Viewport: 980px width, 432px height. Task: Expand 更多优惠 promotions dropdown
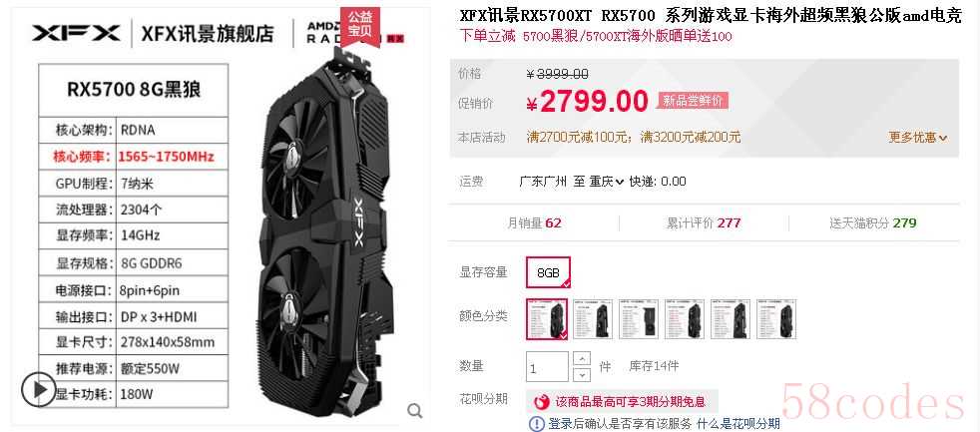click(x=918, y=138)
